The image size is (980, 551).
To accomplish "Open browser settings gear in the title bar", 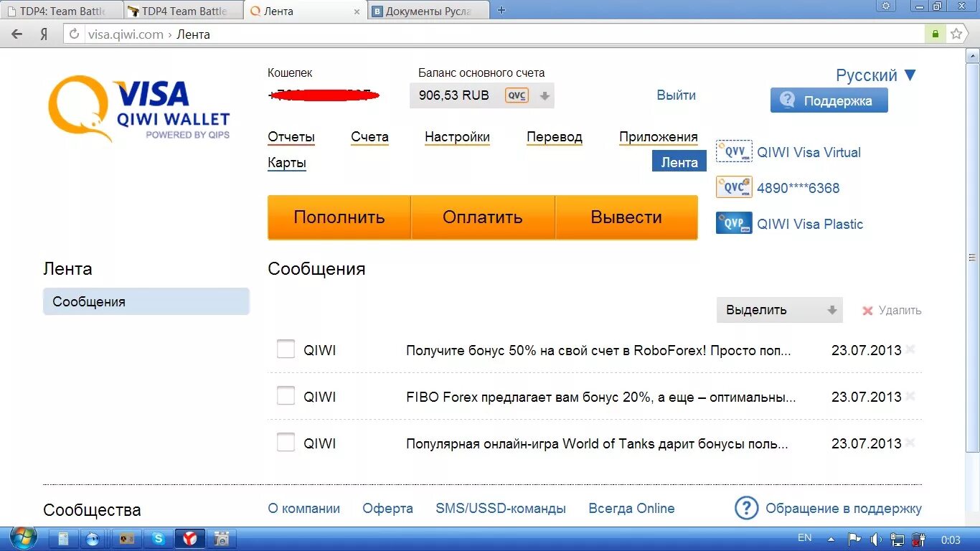I will point(887,6).
